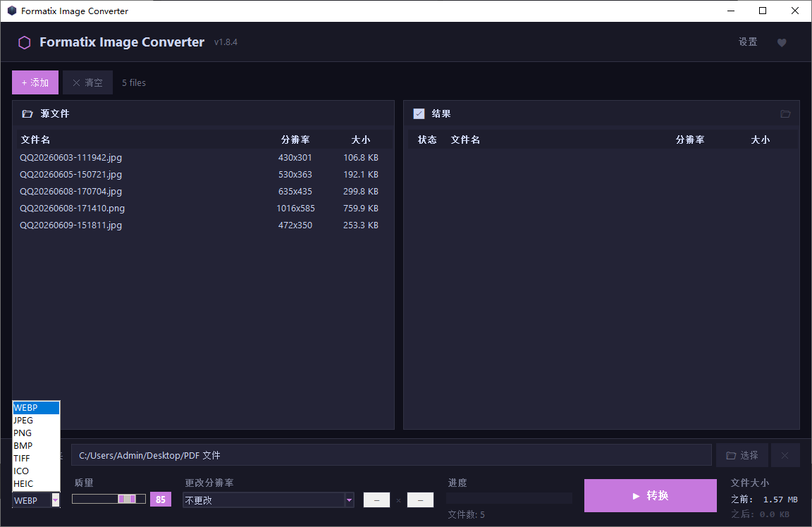This screenshot has height=527, width=812.
Task: Click the 进度 progress bar
Action: pos(509,498)
